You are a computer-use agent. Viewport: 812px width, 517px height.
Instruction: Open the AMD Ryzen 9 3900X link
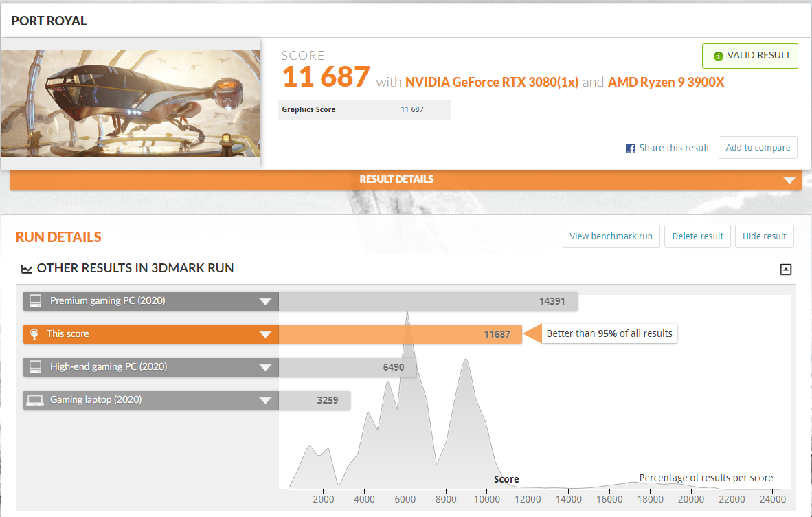[666, 82]
